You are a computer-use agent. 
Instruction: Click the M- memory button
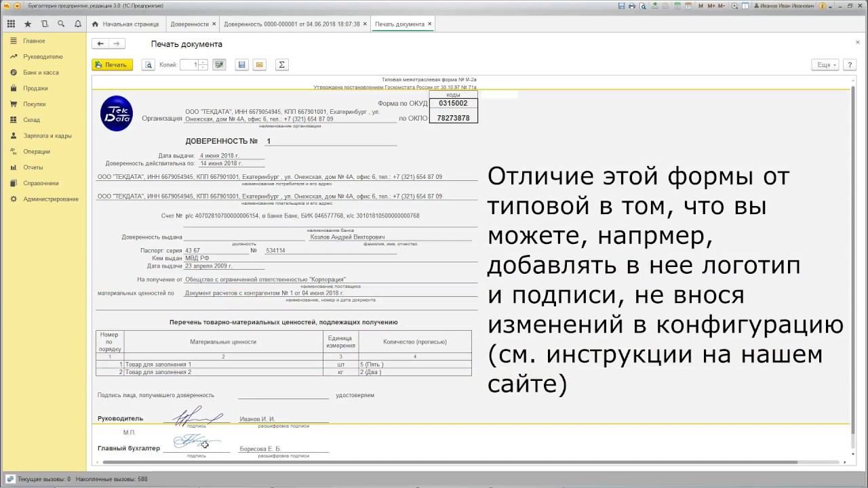[x=722, y=5]
